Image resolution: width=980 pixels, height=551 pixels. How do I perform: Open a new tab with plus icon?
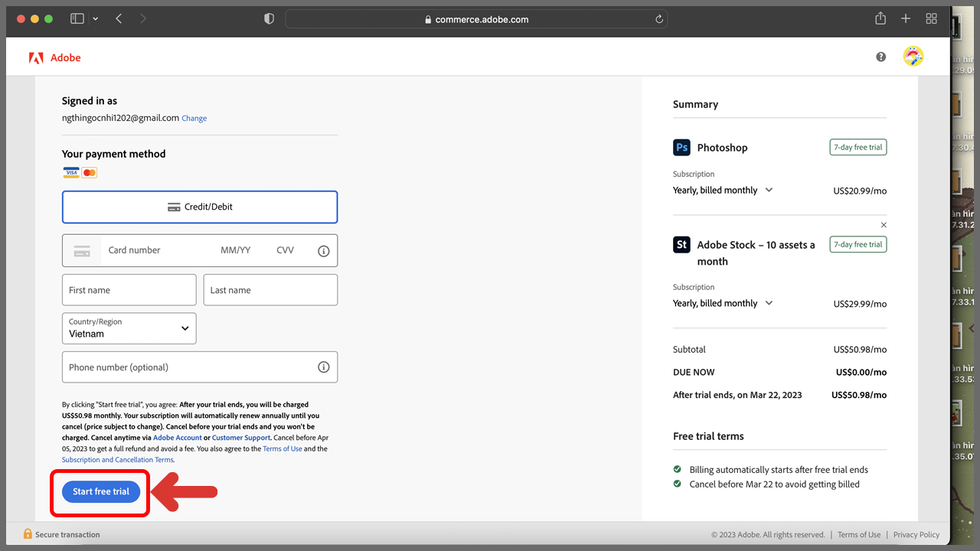[906, 18]
